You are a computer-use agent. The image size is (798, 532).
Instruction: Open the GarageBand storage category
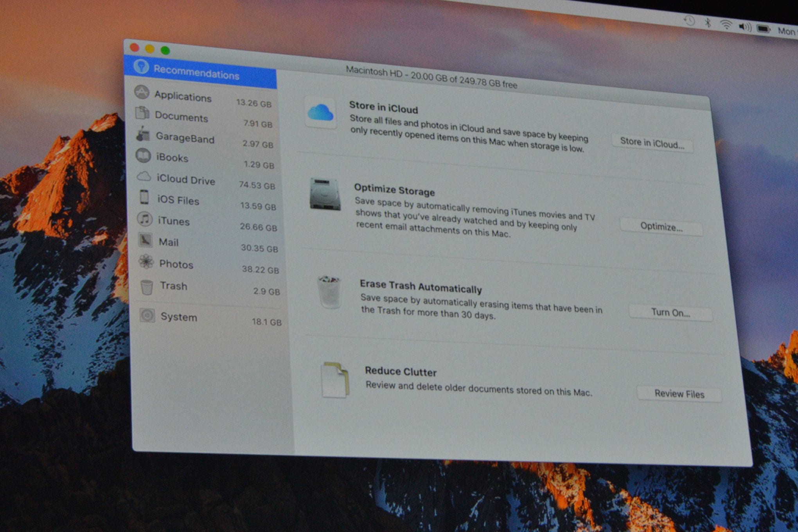coord(205,139)
